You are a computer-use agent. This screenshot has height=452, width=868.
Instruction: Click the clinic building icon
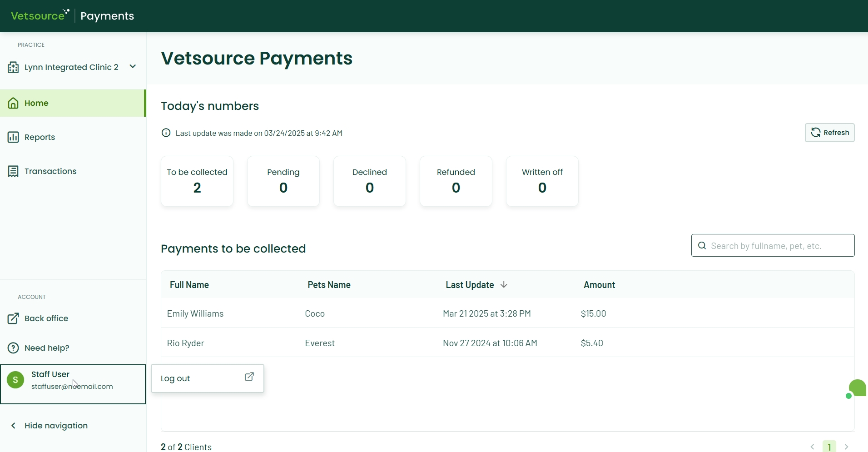click(x=13, y=67)
